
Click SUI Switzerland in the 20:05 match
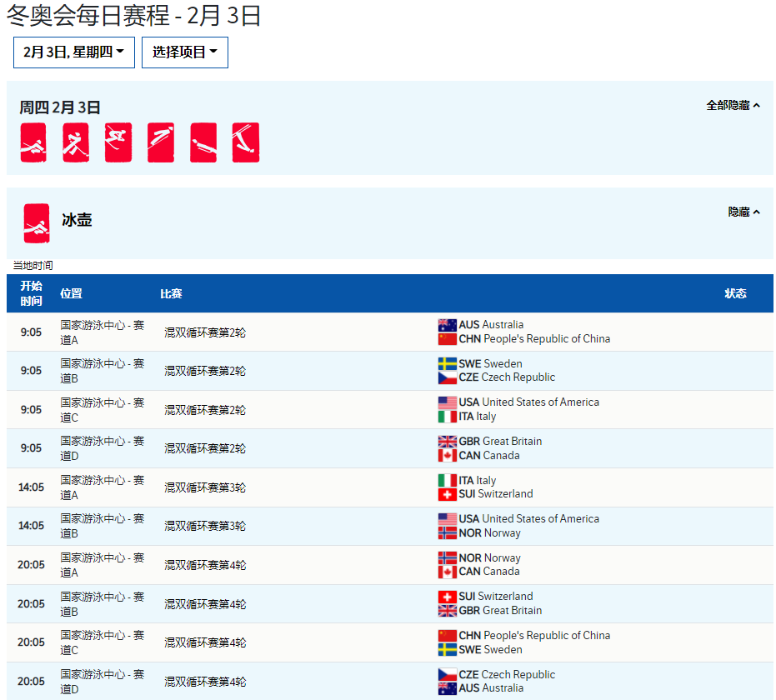[x=495, y=597]
